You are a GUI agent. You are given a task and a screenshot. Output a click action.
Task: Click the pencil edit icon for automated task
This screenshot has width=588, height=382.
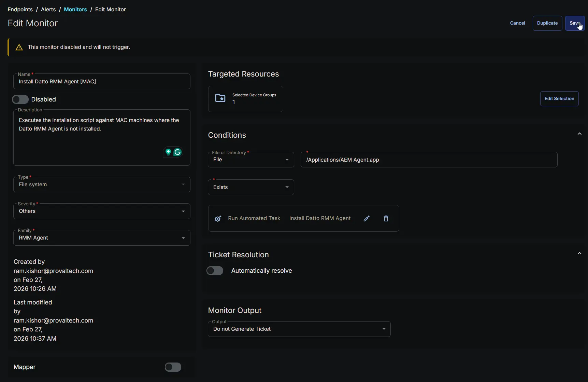pyautogui.click(x=367, y=219)
